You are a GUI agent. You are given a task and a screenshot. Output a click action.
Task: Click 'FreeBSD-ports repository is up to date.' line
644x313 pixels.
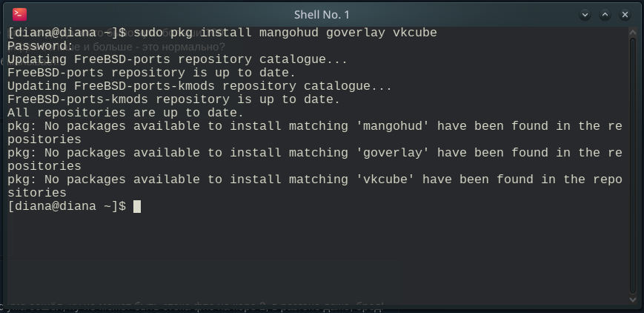tap(152, 73)
